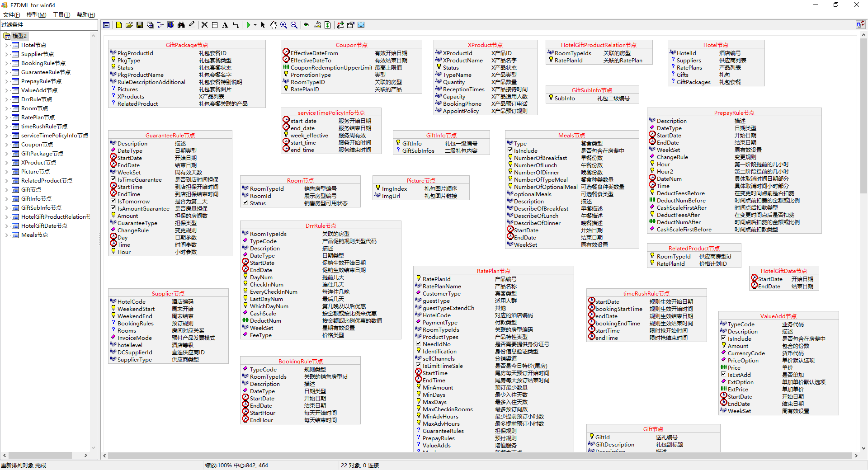868x470 pixels.
Task: Click the globe icon in toolbar
Action: pos(170,25)
